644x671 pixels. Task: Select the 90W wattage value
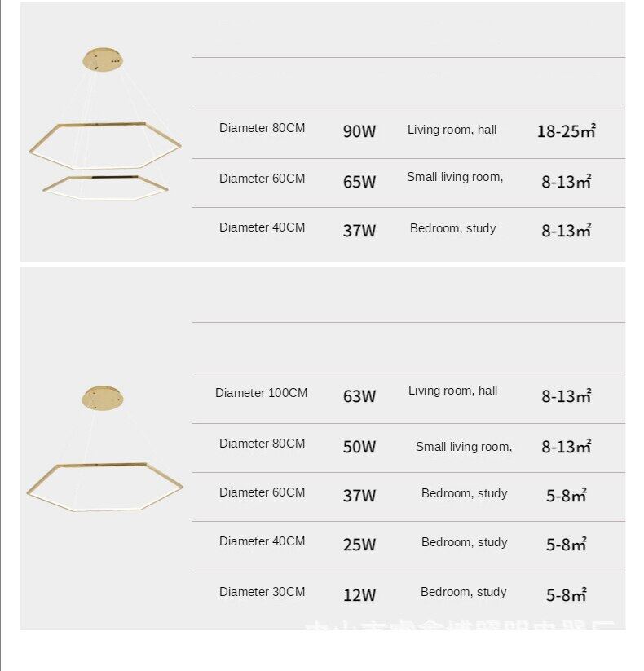point(359,131)
